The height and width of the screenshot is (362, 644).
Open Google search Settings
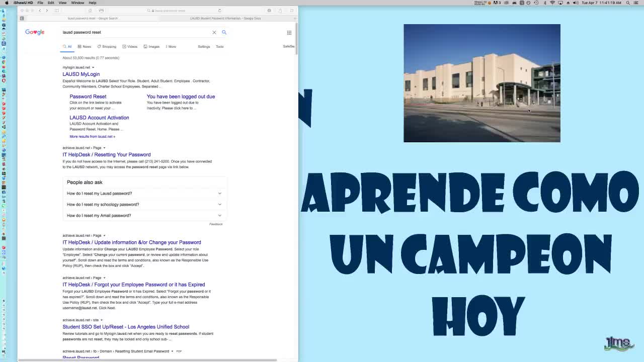[x=204, y=46]
